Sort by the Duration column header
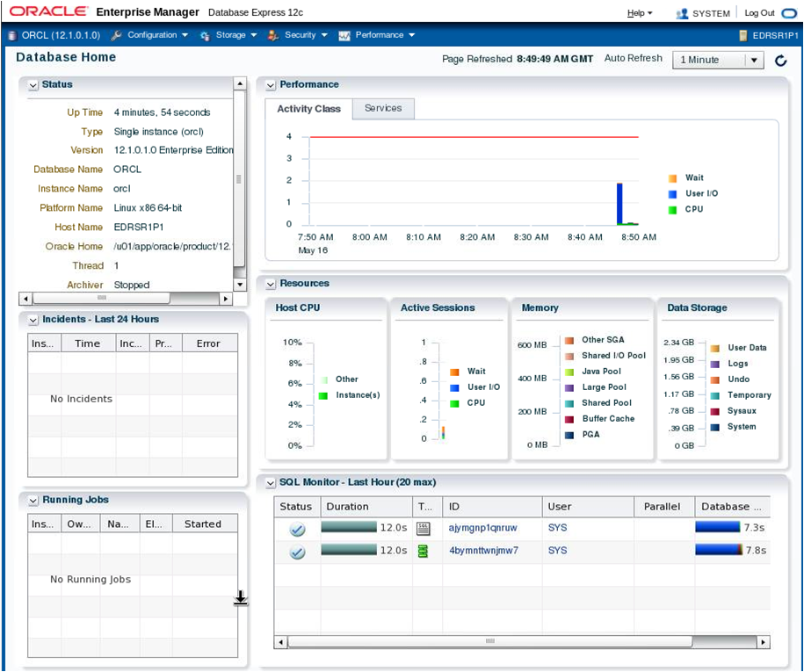The width and height of the screenshot is (804, 672). (x=366, y=507)
